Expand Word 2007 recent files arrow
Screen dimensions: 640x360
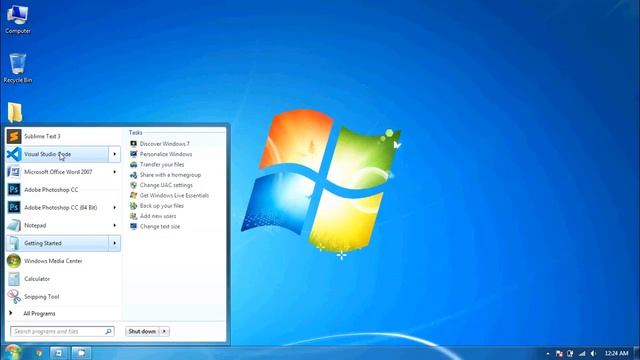click(x=115, y=172)
